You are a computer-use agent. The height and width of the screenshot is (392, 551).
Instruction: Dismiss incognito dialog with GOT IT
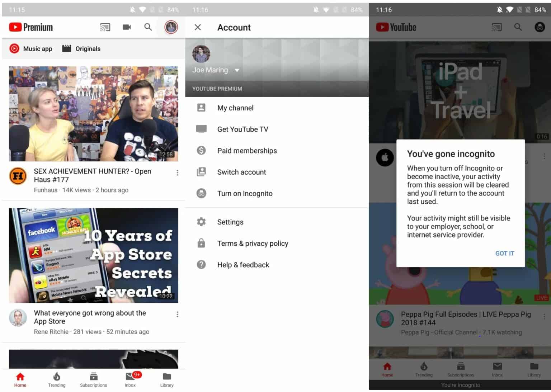[504, 254]
